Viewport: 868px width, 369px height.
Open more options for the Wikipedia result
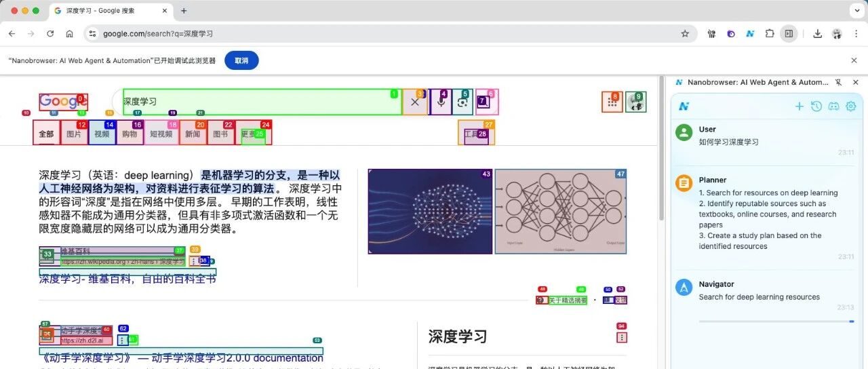point(194,261)
